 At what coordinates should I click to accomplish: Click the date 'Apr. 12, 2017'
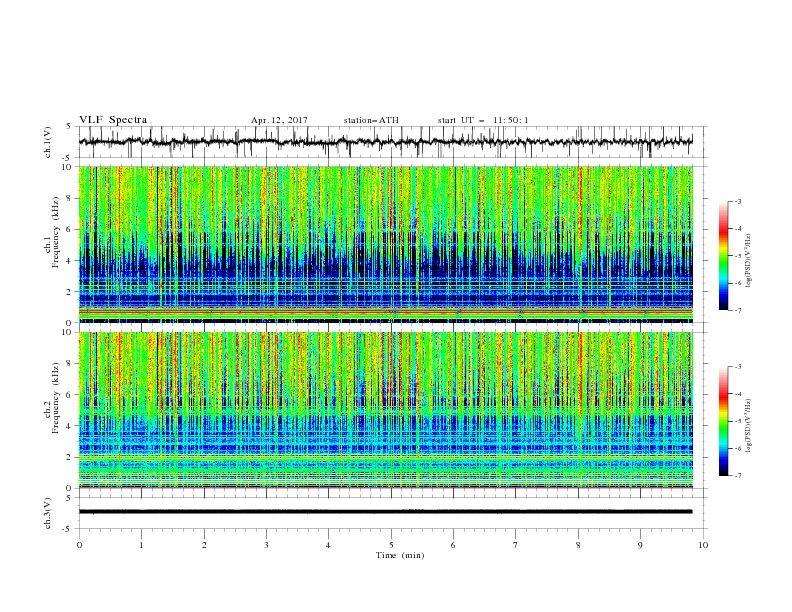279,120
